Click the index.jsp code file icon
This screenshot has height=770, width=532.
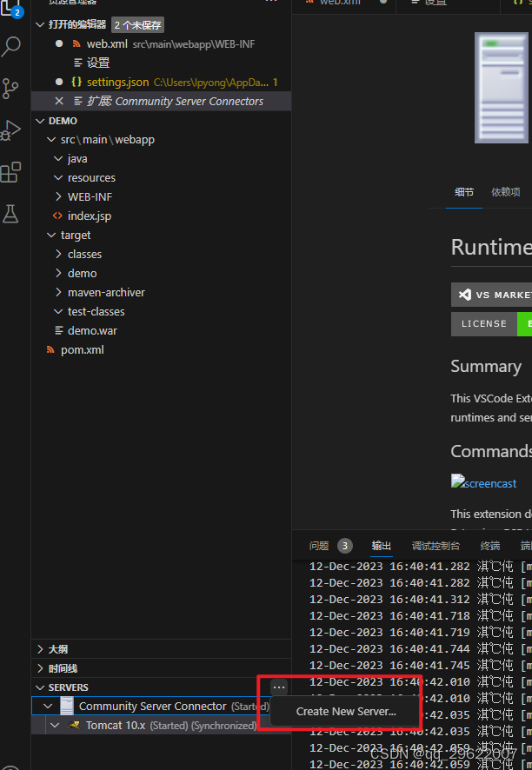[x=57, y=216]
